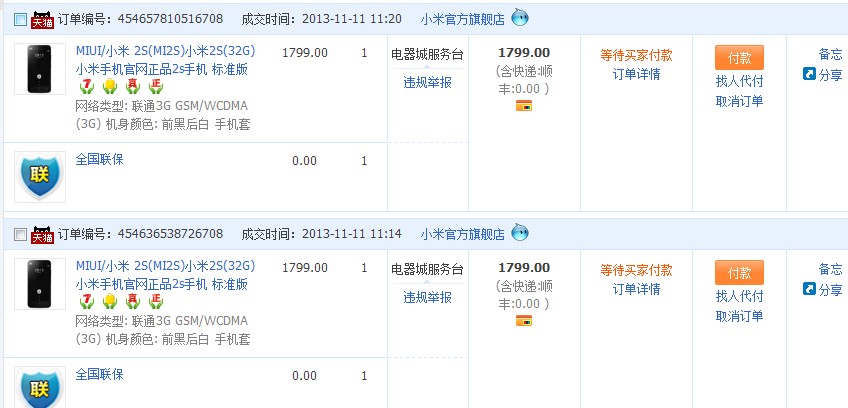Click the 付款 button for the first order
848x408 pixels.
(739, 58)
